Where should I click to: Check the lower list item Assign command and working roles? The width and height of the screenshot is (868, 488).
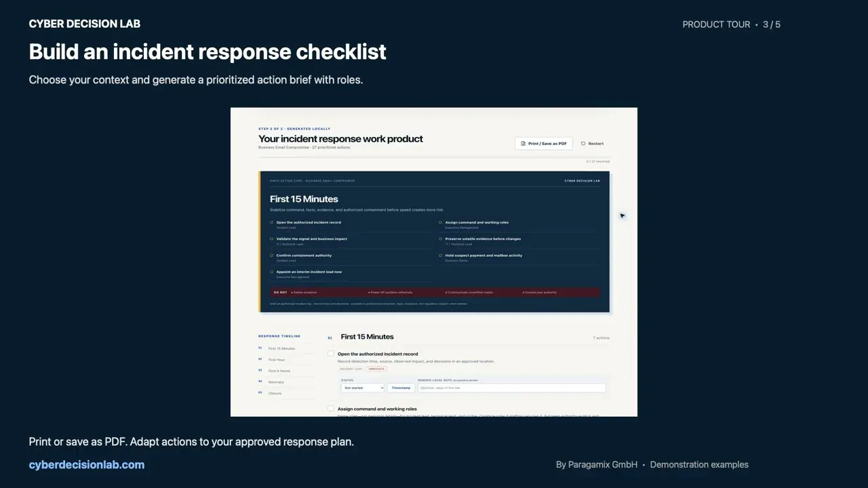(331, 409)
